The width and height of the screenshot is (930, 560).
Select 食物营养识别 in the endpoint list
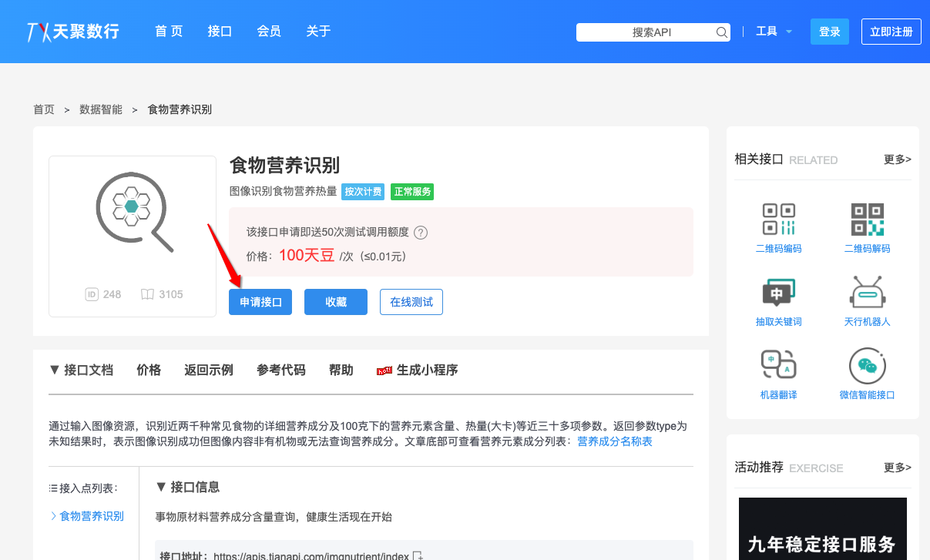pos(92,516)
